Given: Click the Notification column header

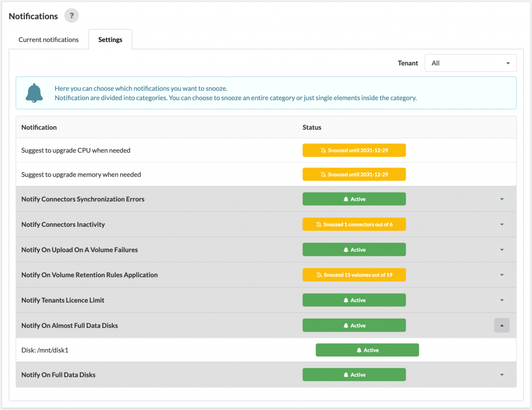Looking at the screenshot, I should [x=39, y=127].
